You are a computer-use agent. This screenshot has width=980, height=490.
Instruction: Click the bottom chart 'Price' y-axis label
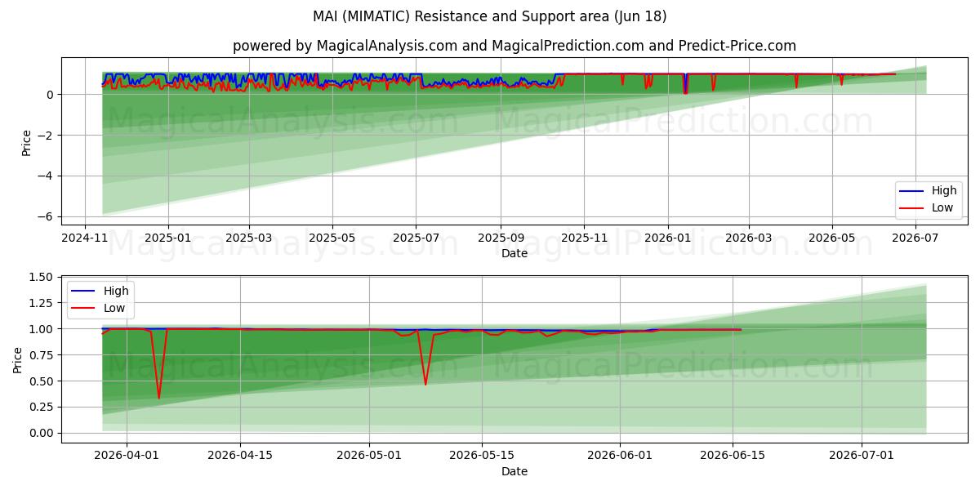click(x=18, y=359)
